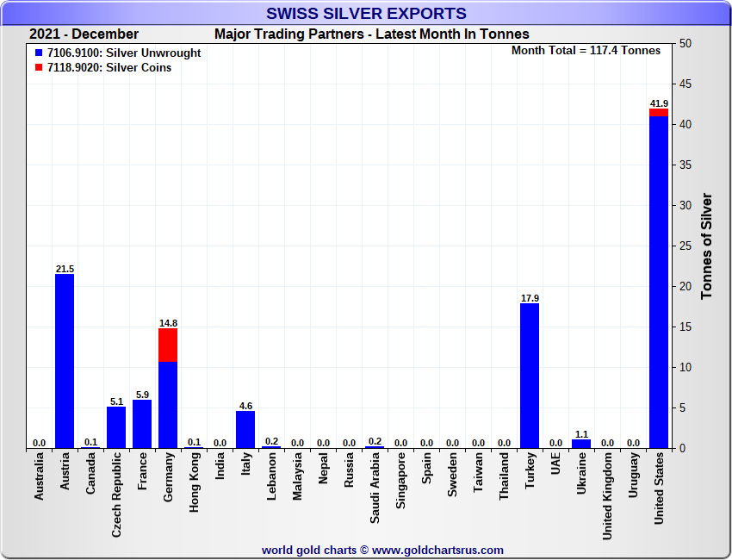Select the Turkey bar
This screenshot has height=560, width=732.
pyautogui.click(x=530, y=376)
